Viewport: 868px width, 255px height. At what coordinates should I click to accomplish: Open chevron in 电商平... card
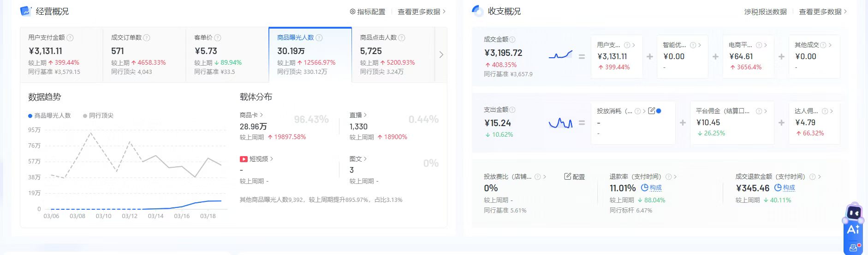(x=766, y=45)
